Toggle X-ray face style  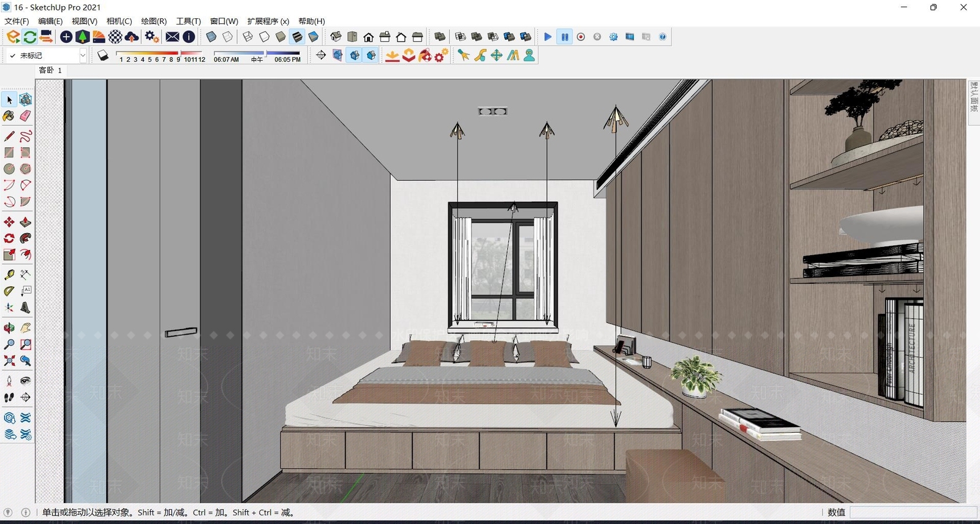click(x=211, y=37)
